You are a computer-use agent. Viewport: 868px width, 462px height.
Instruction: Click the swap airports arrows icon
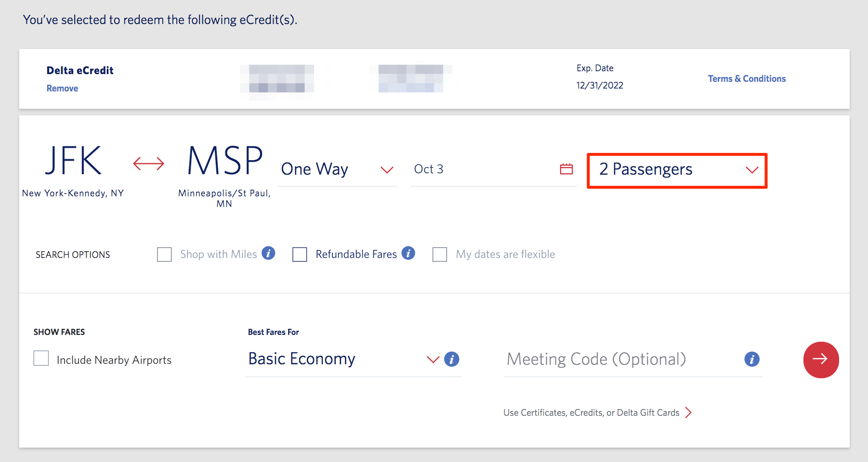point(147,164)
